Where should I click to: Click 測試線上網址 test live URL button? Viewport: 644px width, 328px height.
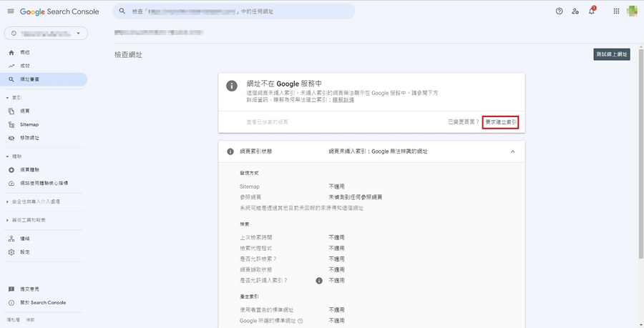[612, 54]
